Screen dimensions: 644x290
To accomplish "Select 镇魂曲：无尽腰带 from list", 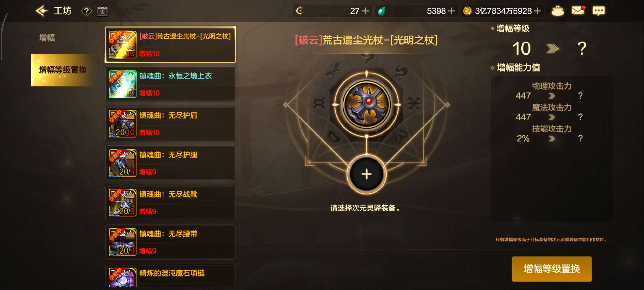I will pos(170,242).
